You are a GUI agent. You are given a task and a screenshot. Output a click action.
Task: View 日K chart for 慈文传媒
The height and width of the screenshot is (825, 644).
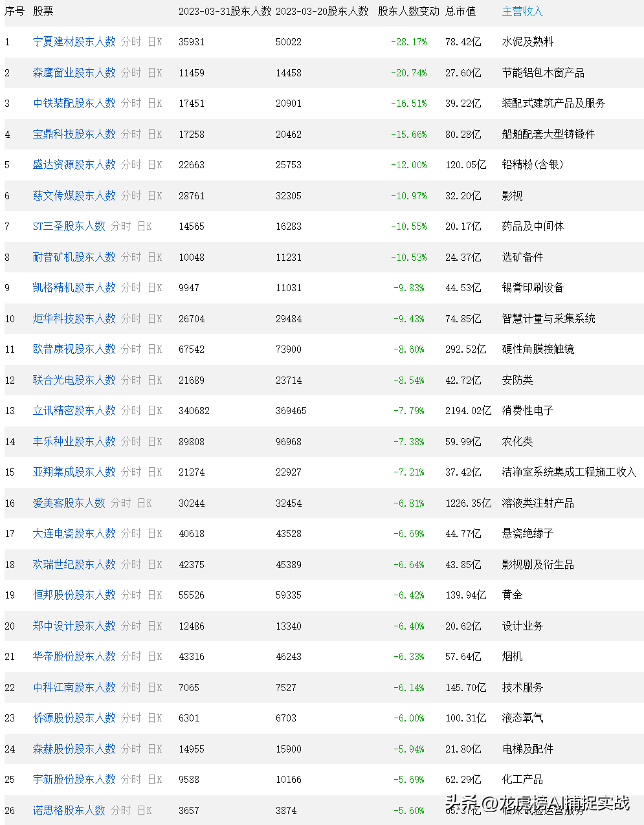155,195
